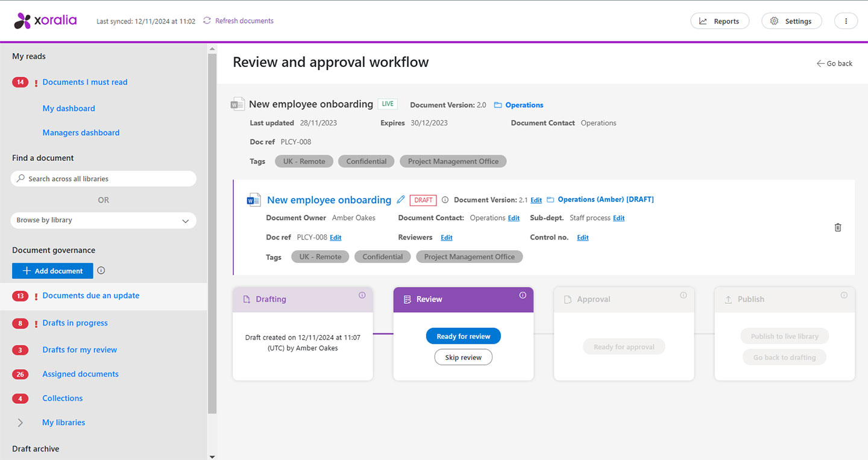The image size is (868, 460).
Task: Click the DRAFT status badge
Action: pyautogui.click(x=423, y=200)
